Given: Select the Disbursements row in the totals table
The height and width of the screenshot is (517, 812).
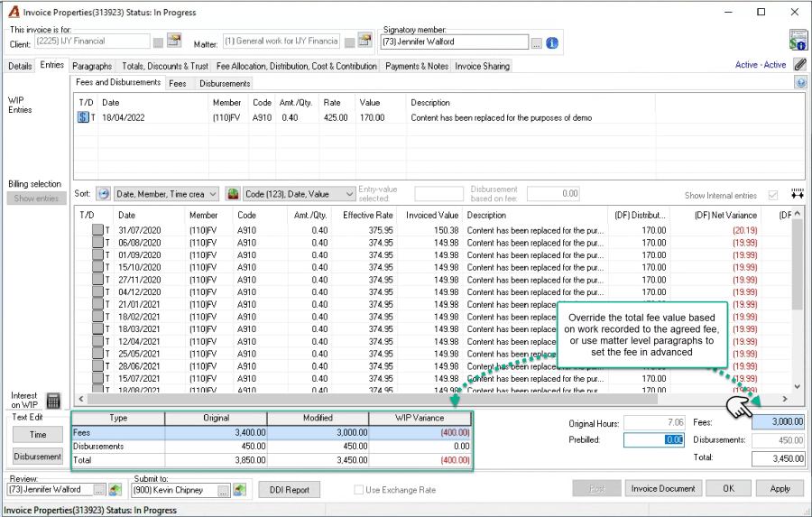Looking at the screenshot, I should point(272,446).
